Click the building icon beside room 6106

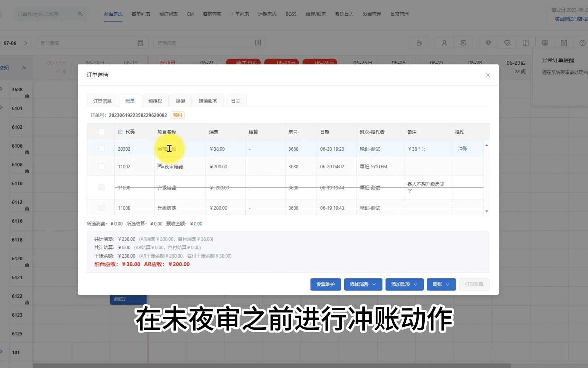point(27,152)
